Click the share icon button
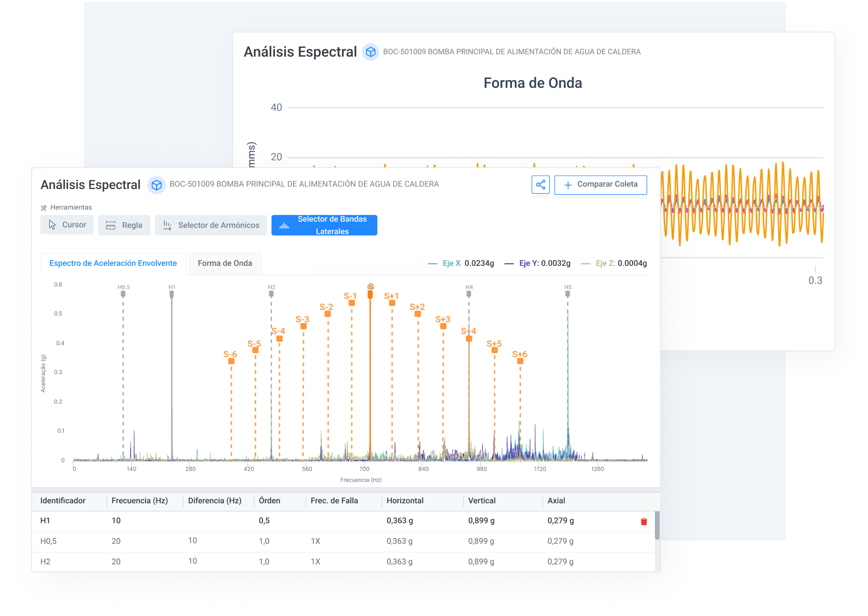 click(x=541, y=185)
